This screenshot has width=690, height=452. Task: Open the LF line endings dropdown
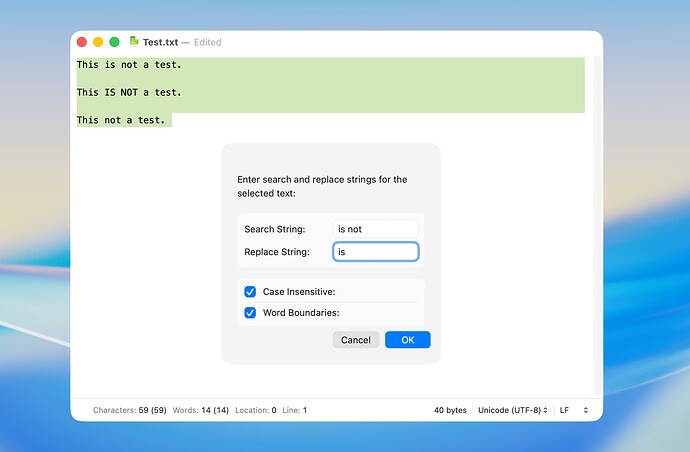pyautogui.click(x=574, y=410)
